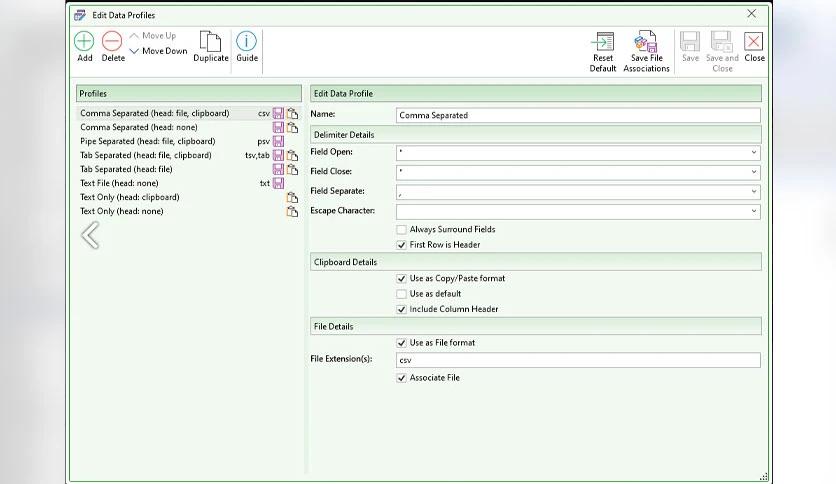Select the Pipe Separated profile

click(147, 142)
